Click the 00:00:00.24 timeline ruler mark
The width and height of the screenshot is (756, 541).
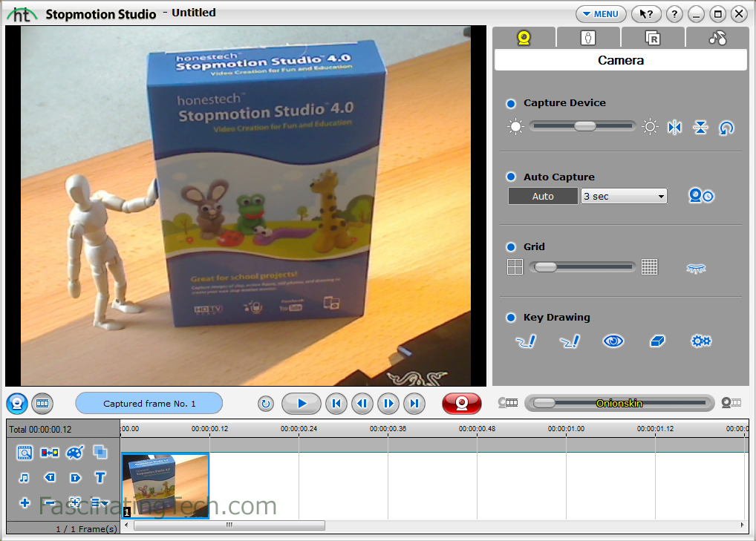299,428
